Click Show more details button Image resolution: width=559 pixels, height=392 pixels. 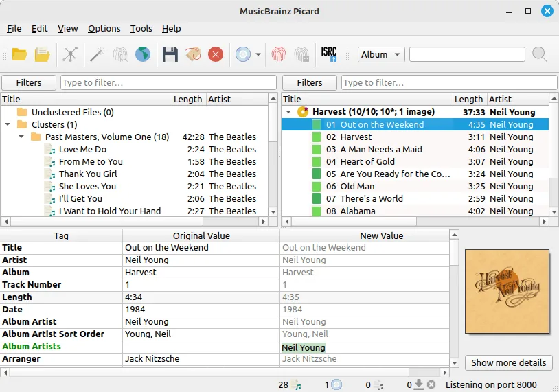click(x=508, y=362)
